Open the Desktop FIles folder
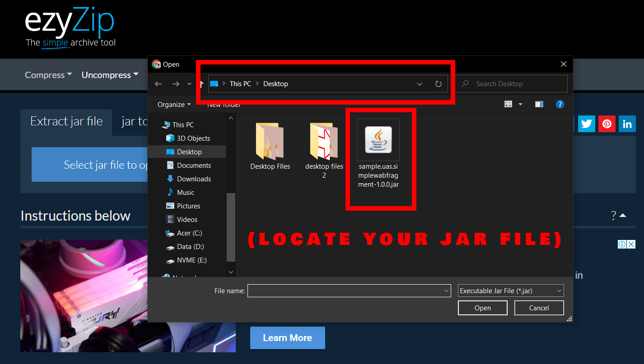 (270, 140)
